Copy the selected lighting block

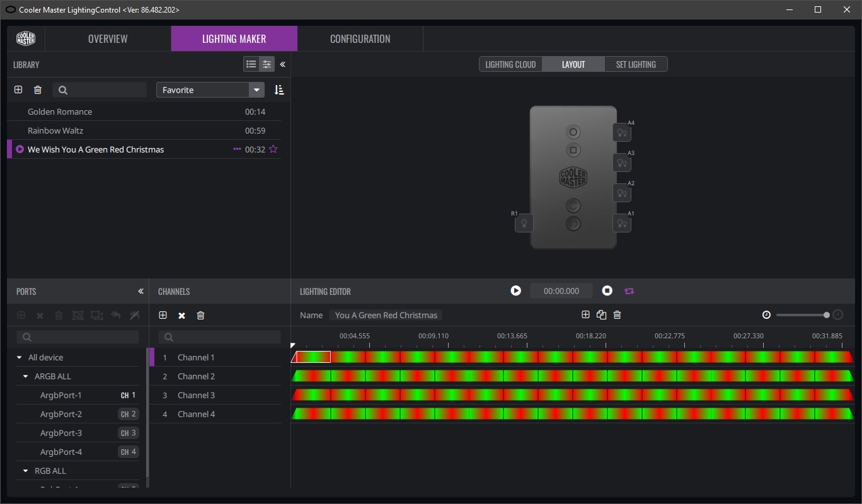pyautogui.click(x=601, y=314)
